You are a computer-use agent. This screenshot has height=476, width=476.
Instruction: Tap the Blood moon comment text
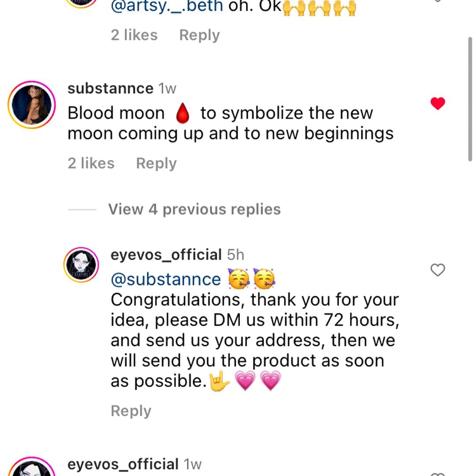(x=229, y=123)
